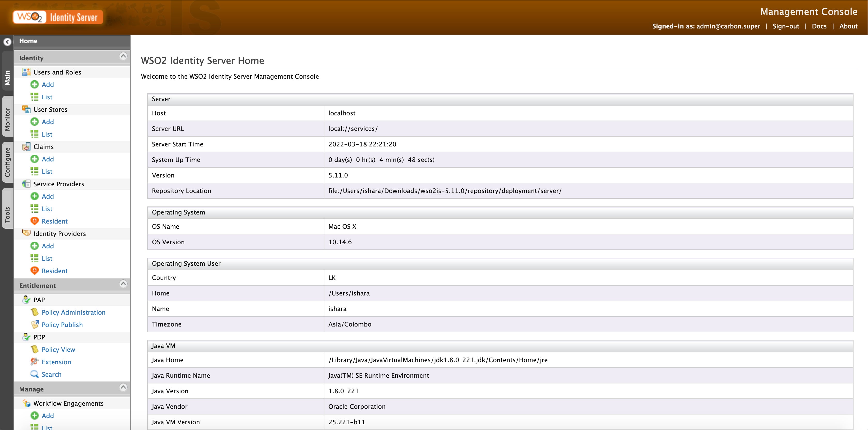
Task: Click Add under Users and Roles
Action: click(x=48, y=84)
